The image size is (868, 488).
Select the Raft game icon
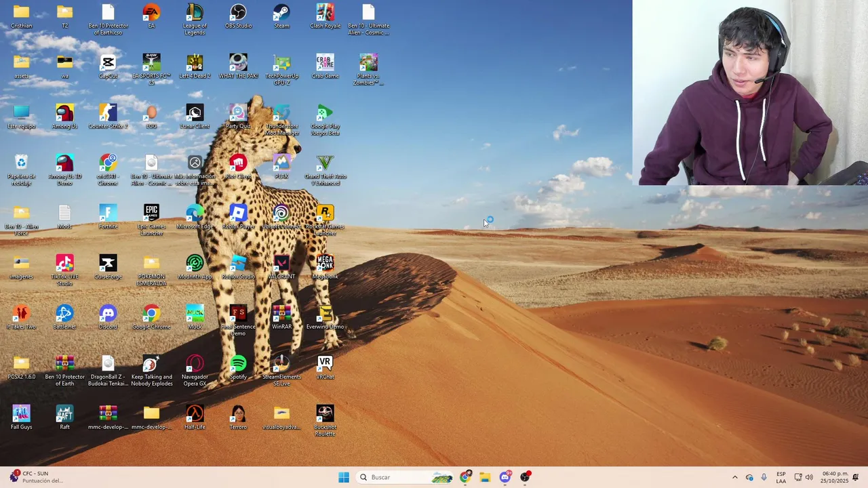tap(64, 418)
